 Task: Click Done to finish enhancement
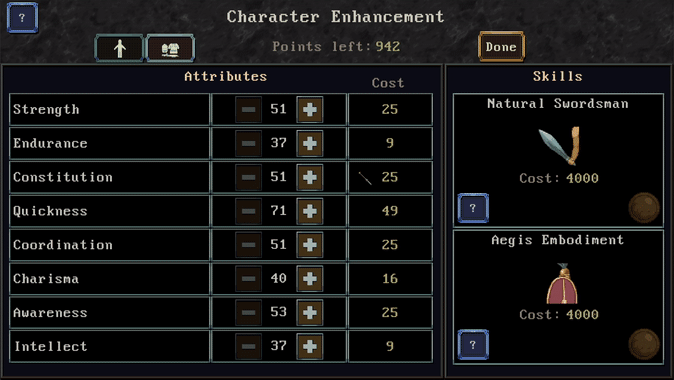pyautogui.click(x=501, y=46)
